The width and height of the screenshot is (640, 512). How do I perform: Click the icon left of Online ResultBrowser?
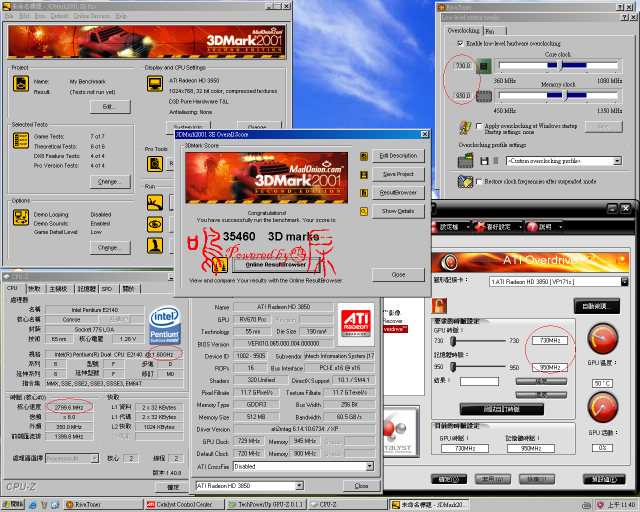220,265
